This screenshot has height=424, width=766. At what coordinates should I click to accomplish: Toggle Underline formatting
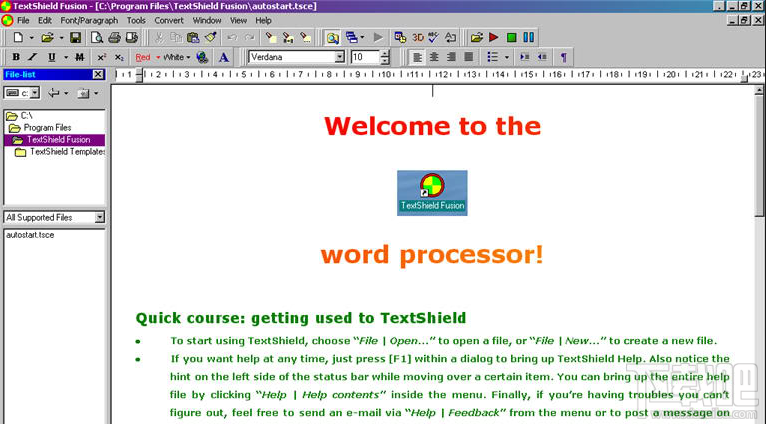point(51,57)
